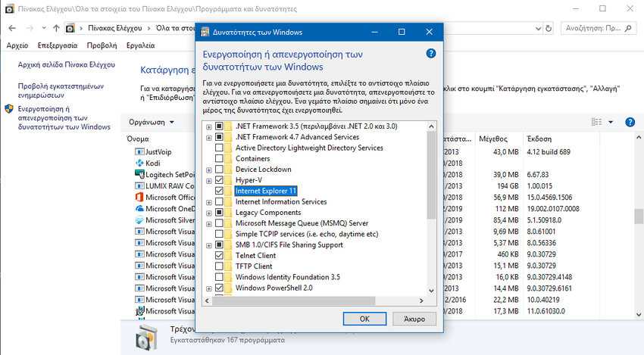Screen dimensions: 644x355
Task: Select Logitech SetPoint program icon
Action: 139,174
